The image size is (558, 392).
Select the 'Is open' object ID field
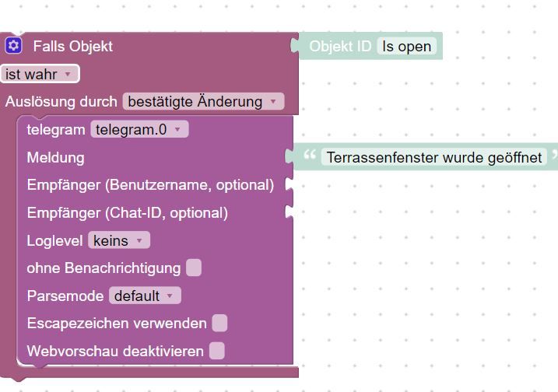point(407,46)
